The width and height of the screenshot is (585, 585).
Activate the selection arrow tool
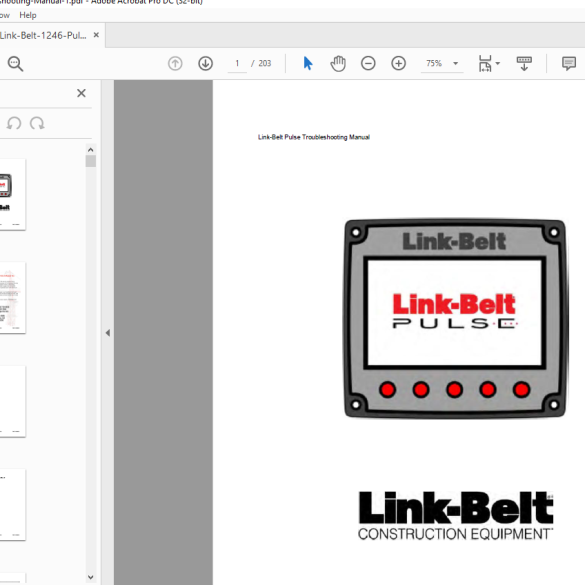coord(308,63)
